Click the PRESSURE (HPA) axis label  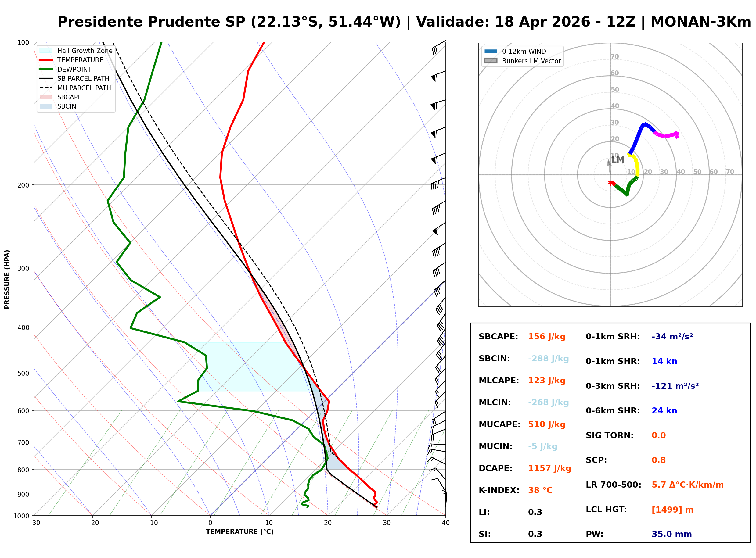point(7,279)
